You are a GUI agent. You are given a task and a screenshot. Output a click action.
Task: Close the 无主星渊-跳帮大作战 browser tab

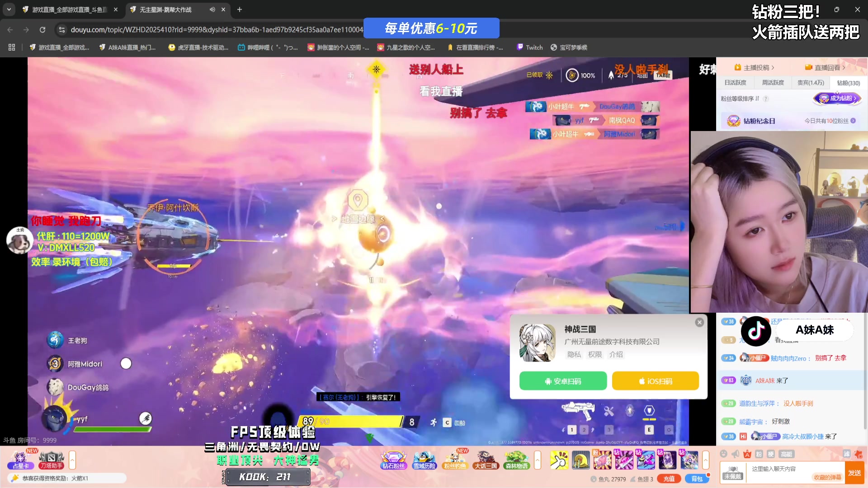click(223, 9)
